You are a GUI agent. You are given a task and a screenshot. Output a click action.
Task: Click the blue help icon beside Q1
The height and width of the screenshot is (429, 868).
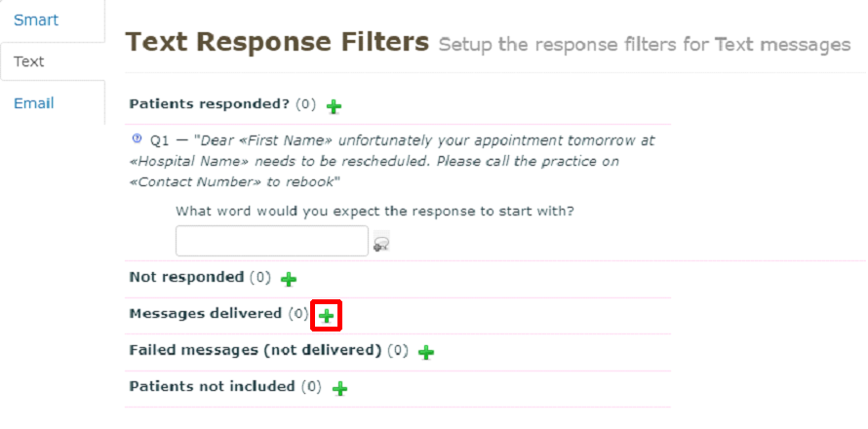(137, 138)
